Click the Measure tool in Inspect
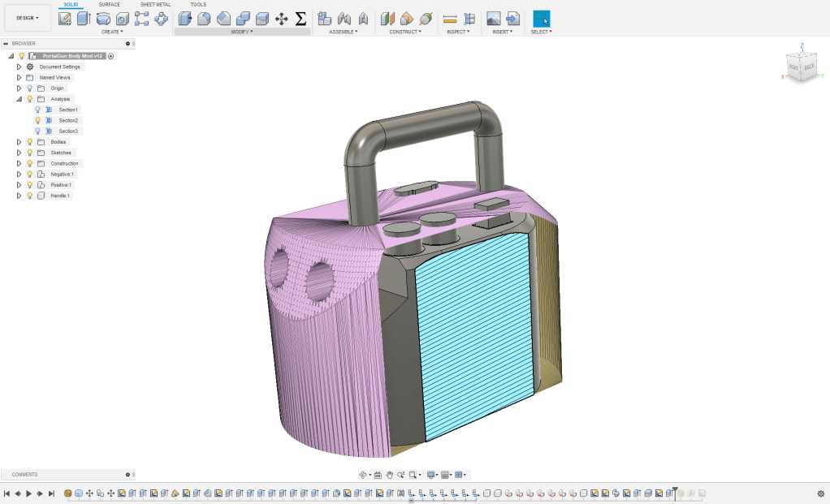Screen dimensions: 830x504 click(450, 19)
